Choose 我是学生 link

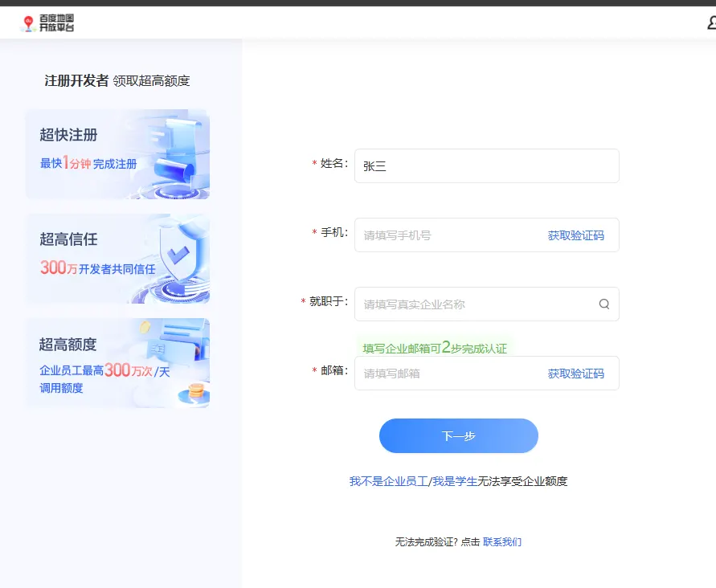pos(455,481)
